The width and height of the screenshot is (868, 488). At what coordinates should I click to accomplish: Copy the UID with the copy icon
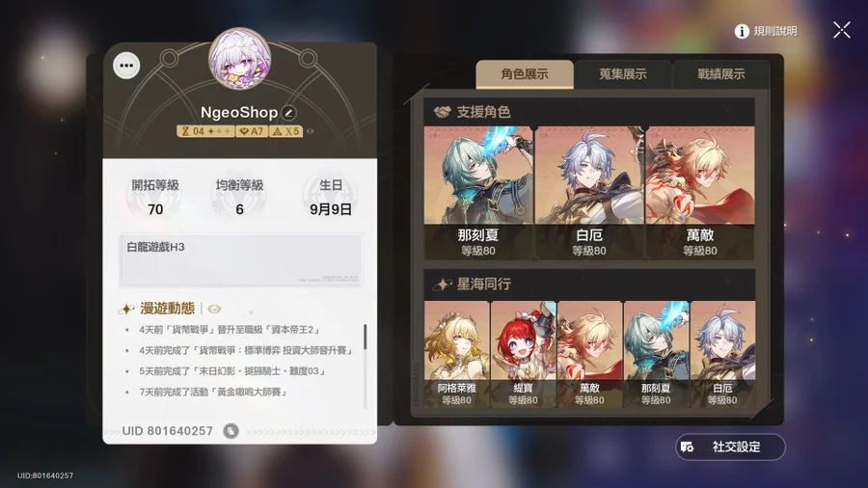(231, 430)
